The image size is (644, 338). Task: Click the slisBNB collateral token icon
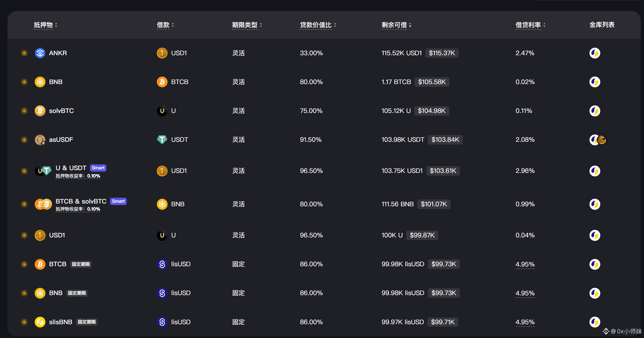coord(40,322)
